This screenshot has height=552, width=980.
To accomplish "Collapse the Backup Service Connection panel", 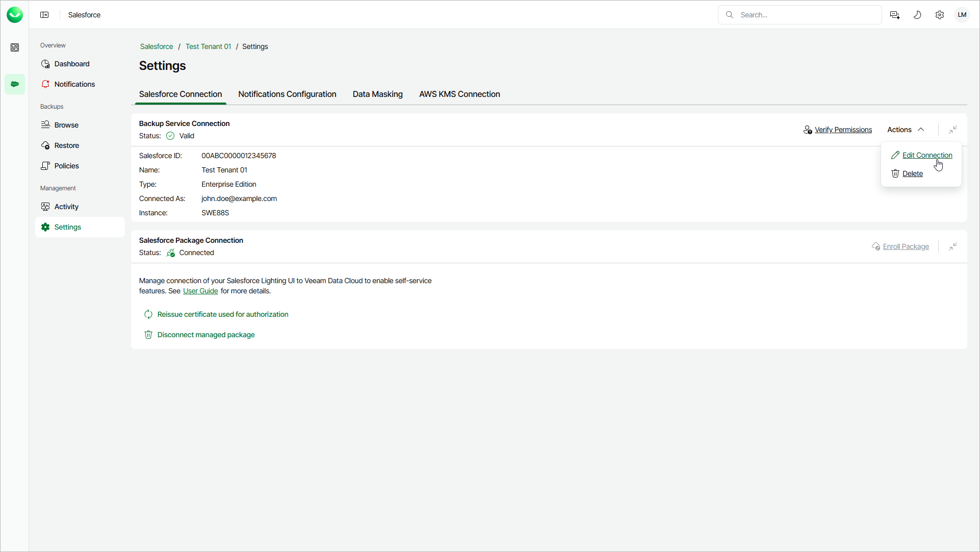I will pos(953,130).
